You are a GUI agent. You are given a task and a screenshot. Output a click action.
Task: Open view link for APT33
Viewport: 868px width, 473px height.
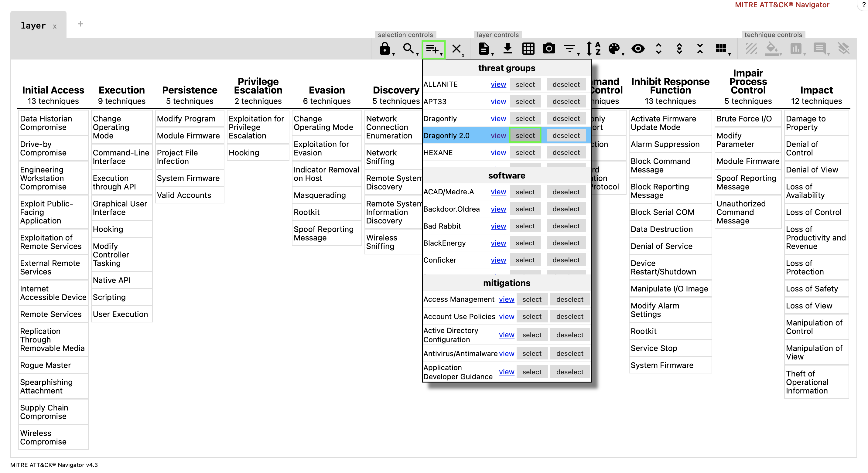coord(498,101)
